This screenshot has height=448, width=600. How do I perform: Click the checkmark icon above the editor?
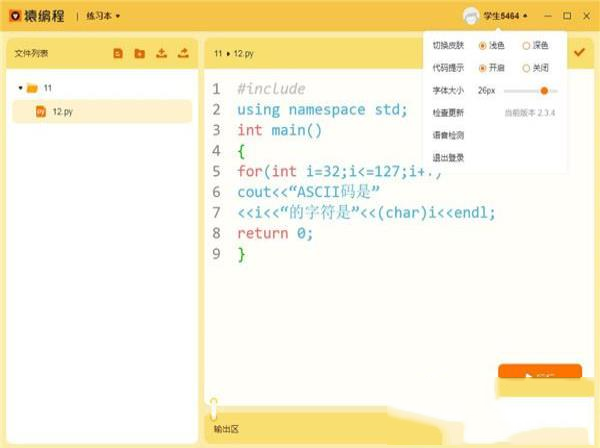[x=578, y=52]
